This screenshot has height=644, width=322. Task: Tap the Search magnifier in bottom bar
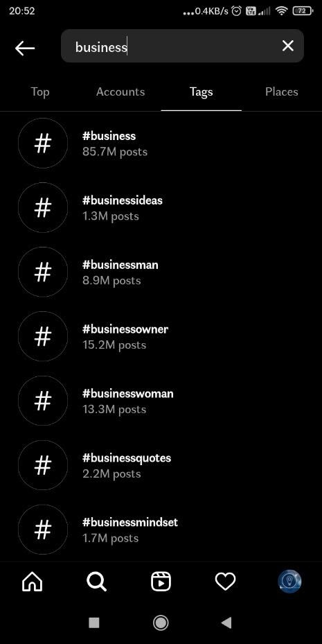pyautogui.click(x=97, y=582)
